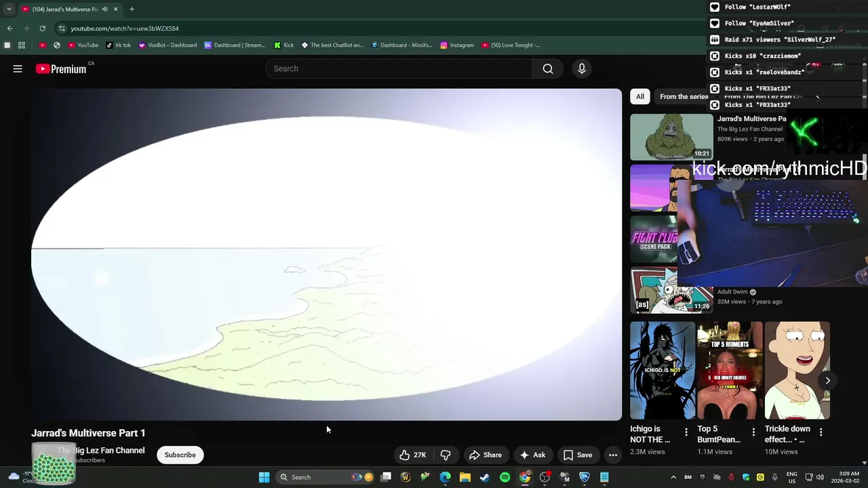Click in the YouTube search field

399,68
